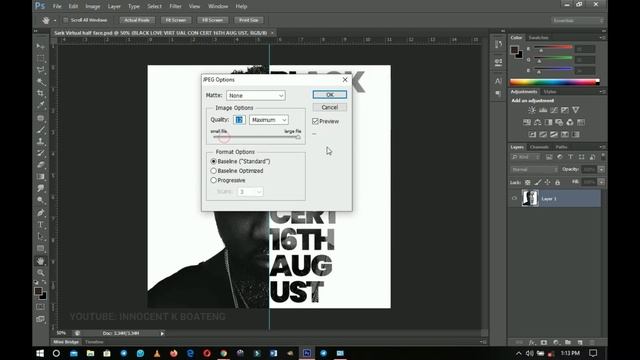Screen dimensions: 640x360
Task: Open the Layer menu
Action: point(114,6)
